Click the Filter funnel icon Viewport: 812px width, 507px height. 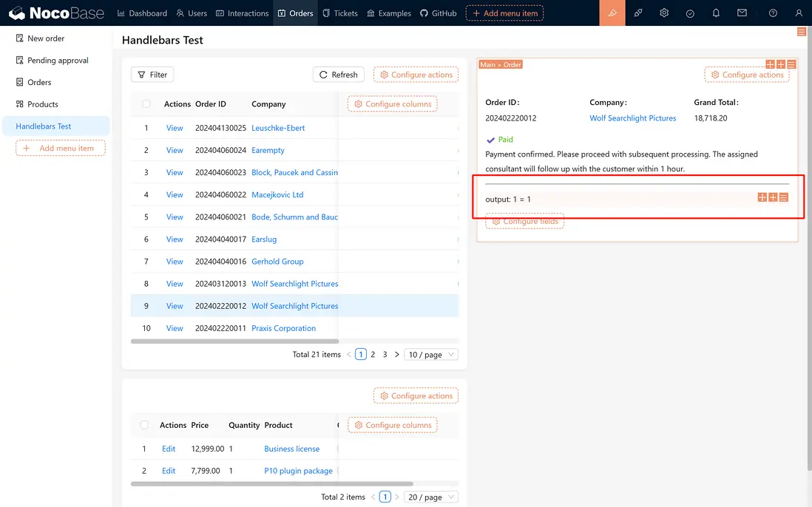click(141, 75)
